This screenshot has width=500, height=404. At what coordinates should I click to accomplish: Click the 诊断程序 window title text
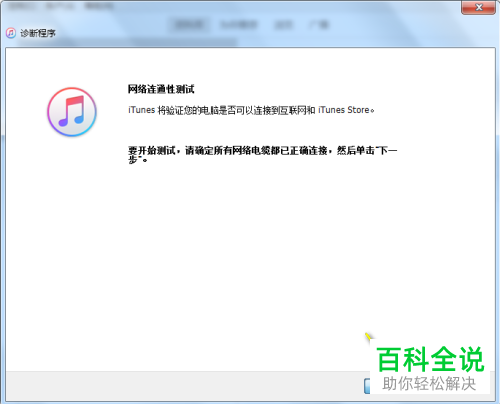(38, 33)
